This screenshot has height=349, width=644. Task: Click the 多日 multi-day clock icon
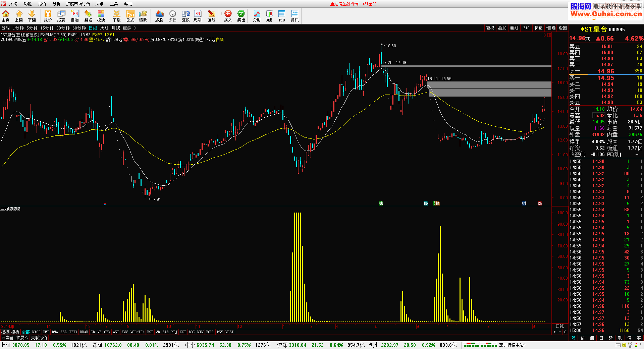click(172, 16)
